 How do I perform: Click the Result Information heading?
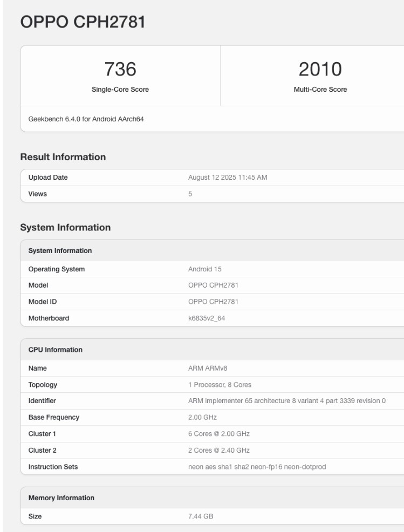point(63,157)
